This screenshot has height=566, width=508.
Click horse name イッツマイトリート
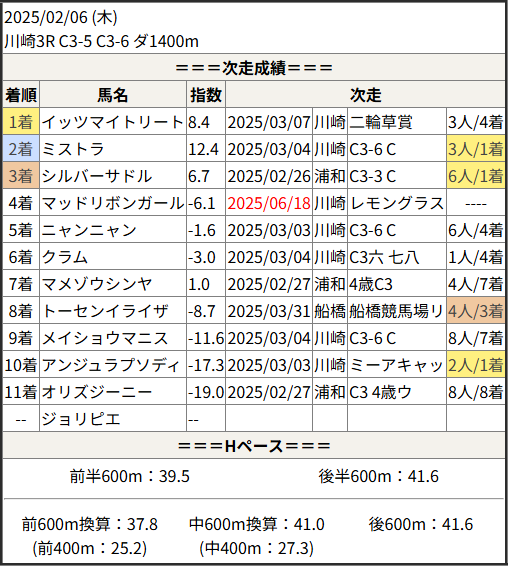coord(113,122)
